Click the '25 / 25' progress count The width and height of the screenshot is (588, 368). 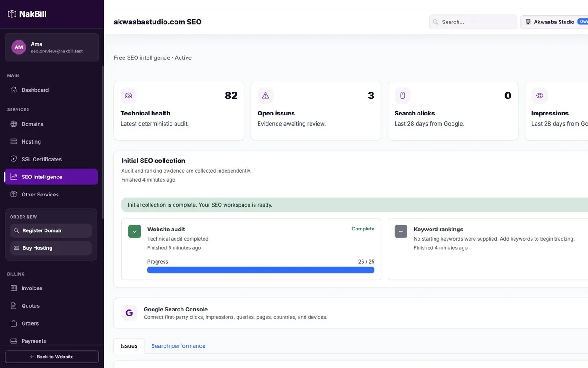[x=366, y=262]
